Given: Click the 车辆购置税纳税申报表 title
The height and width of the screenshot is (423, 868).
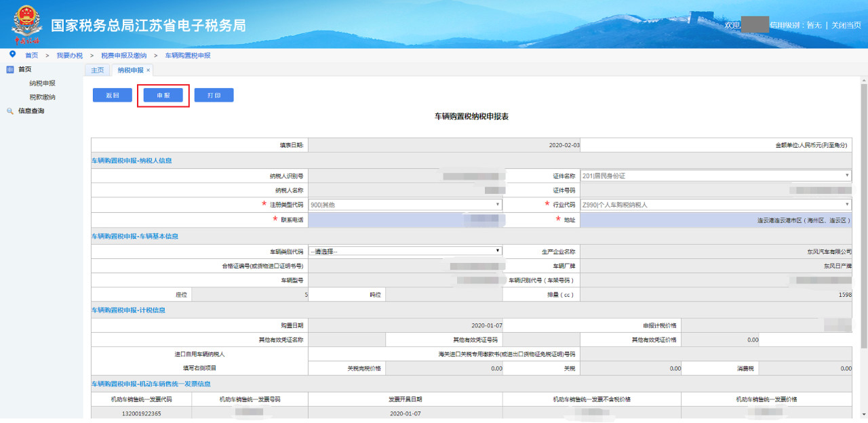Looking at the screenshot, I should [x=471, y=117].
